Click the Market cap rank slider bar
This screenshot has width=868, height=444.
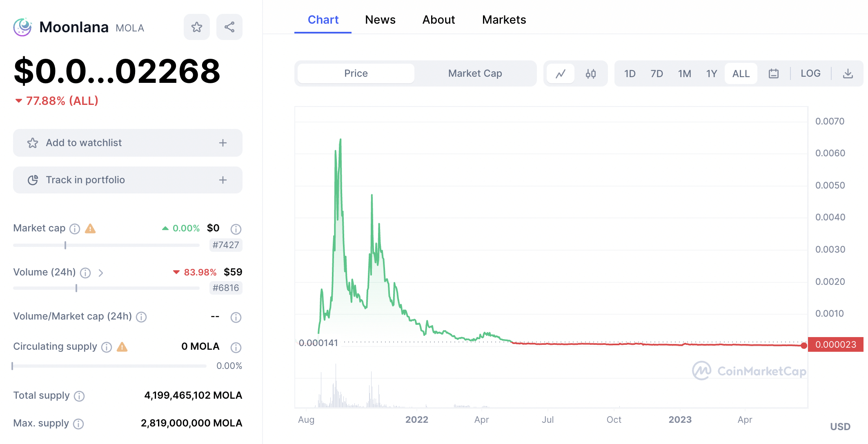(x=106, y=245)
